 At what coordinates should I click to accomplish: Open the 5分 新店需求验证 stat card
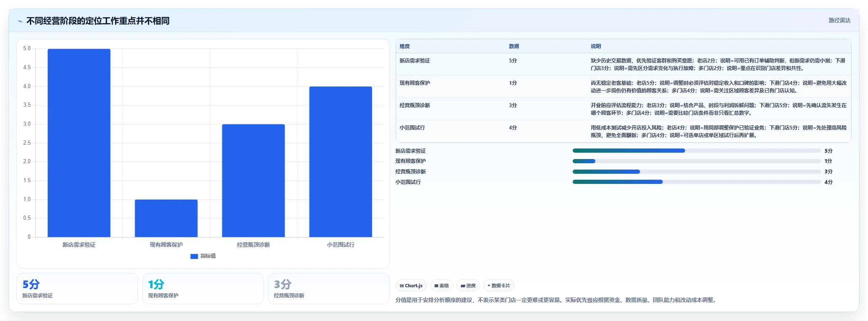(77, 289)
